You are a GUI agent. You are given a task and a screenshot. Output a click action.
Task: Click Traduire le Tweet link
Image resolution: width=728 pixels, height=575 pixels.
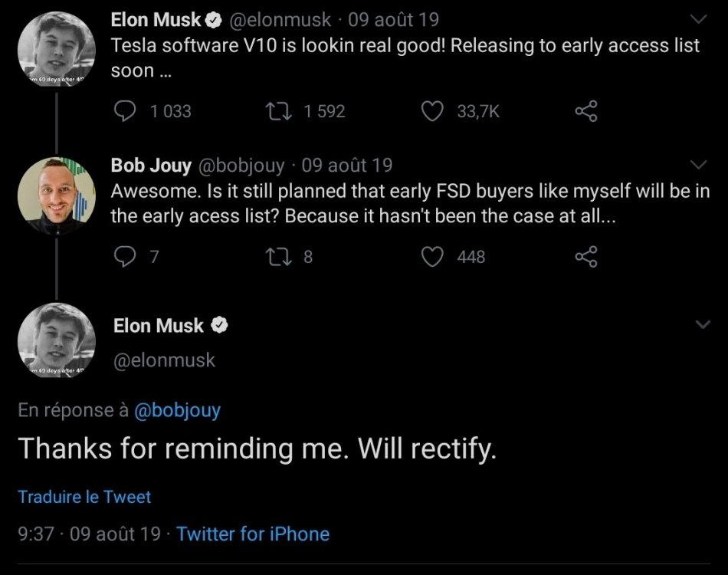(84, 497)
